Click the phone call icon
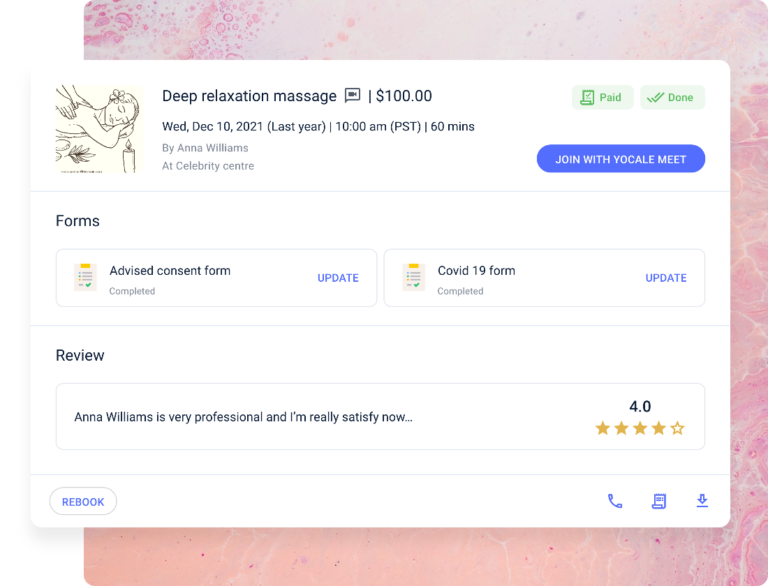768x586 pixels. (x=615, y=501)
